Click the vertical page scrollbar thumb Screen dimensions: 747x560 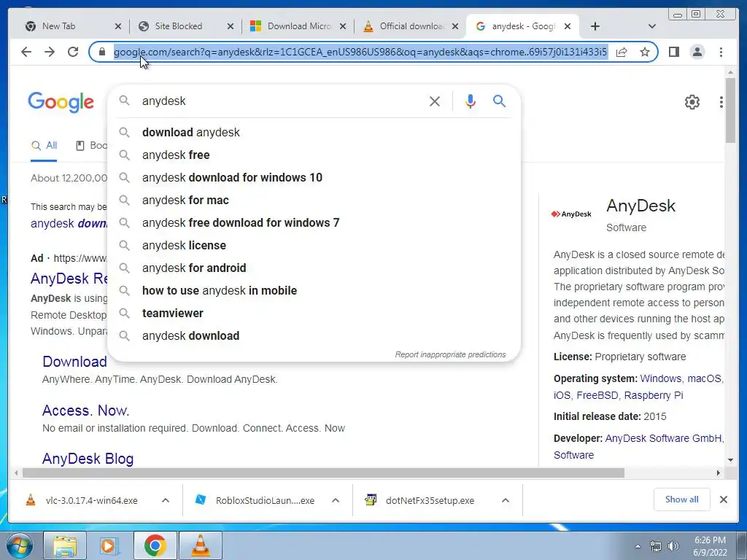click(730, 110)
